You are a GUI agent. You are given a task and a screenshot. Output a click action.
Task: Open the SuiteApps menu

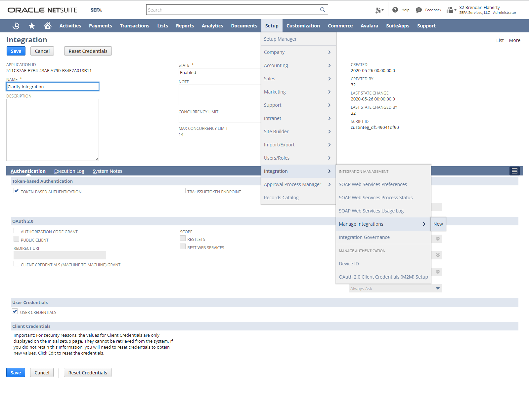pos(398,26)
